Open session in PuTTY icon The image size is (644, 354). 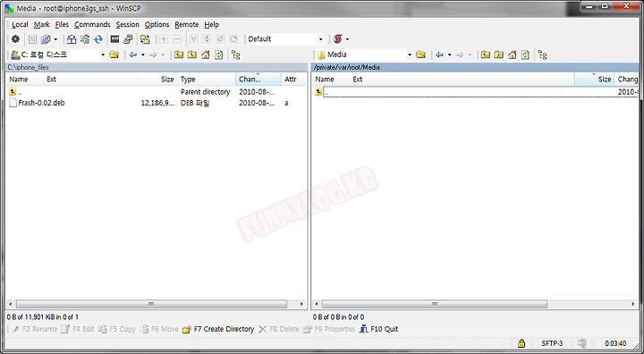tap(128, 39)
